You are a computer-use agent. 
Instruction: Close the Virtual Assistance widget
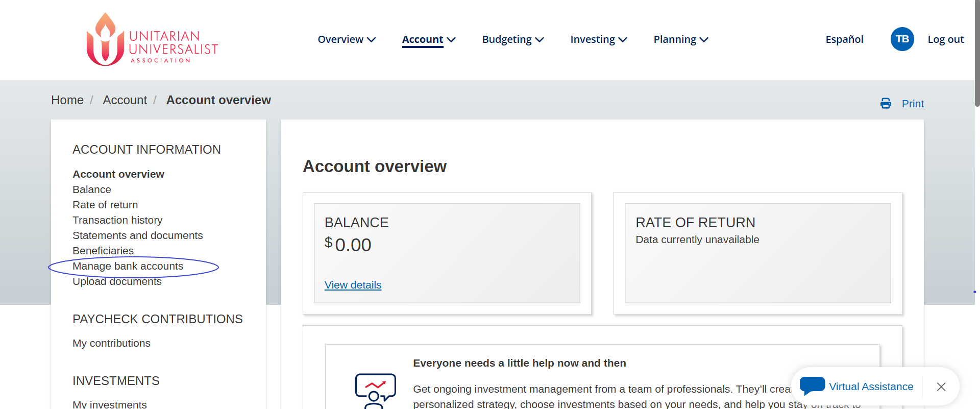point(941,387)
